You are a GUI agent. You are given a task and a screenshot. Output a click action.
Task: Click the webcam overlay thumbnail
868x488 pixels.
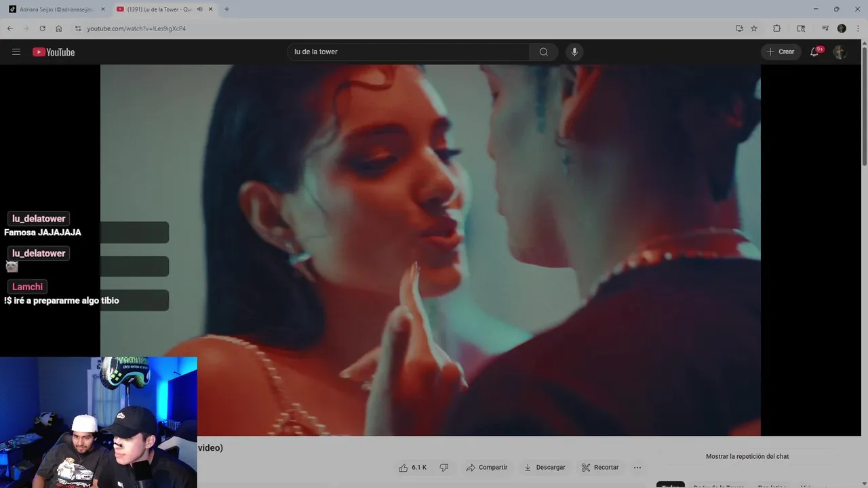click(x=98, y=422)
